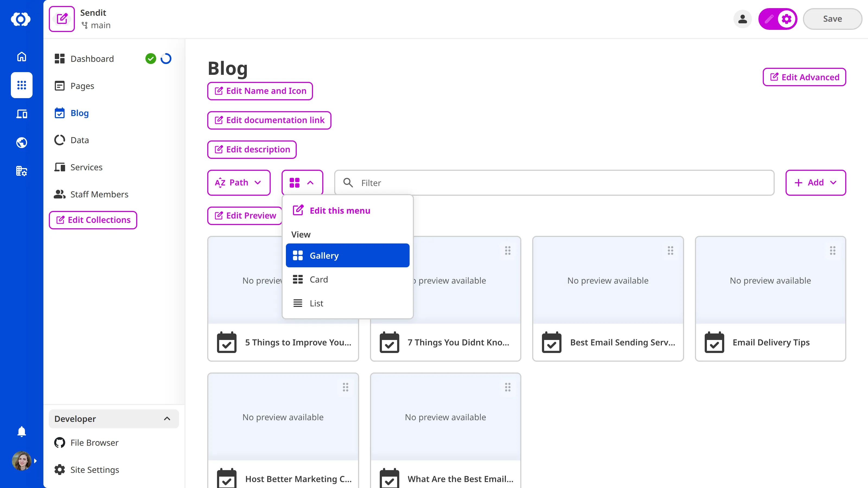Open Edit Advanced

(804, 77)
